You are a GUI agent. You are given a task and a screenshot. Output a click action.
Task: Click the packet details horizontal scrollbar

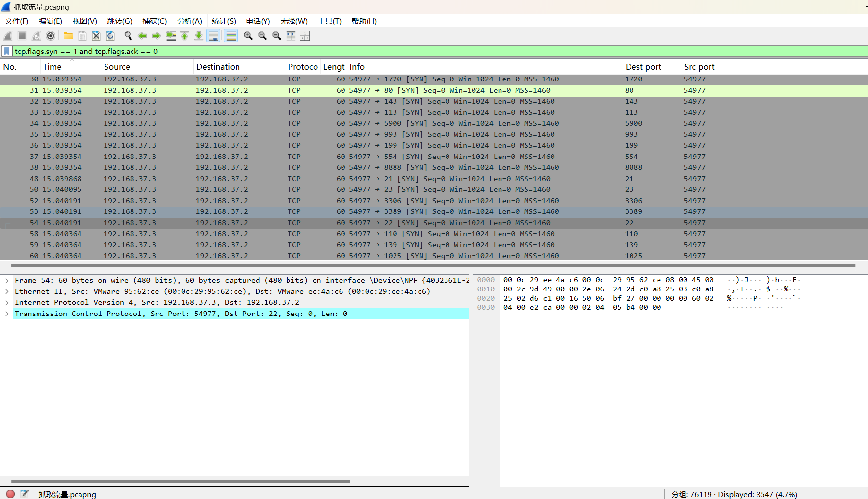point(181,481)
